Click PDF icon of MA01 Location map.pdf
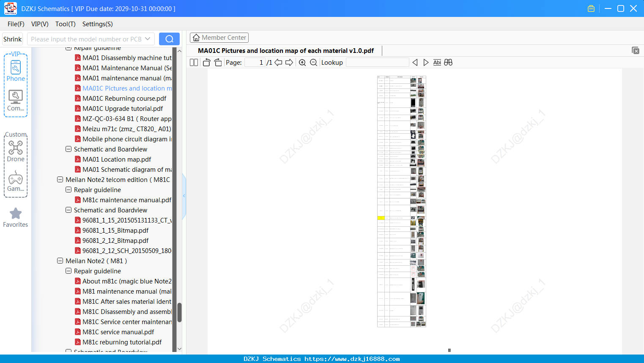The image size is (644, 363). [x=78, y=159]
